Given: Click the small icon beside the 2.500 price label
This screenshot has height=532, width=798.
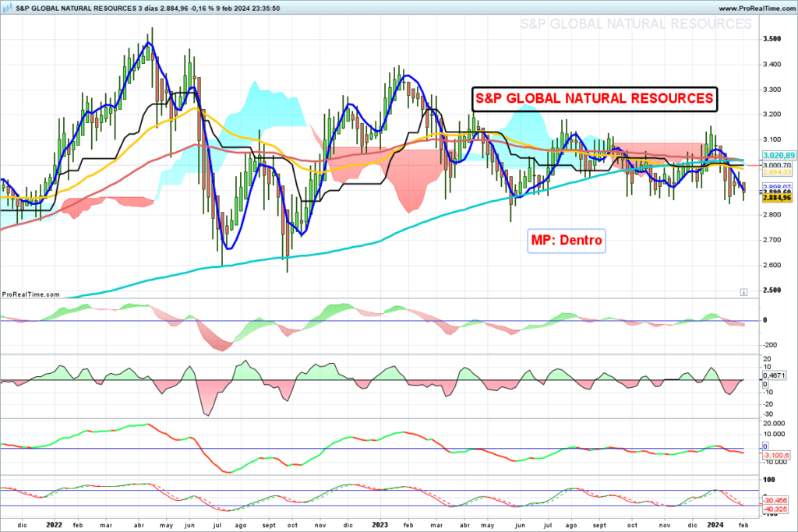Looking at the screenshot, I should point(743,292).
